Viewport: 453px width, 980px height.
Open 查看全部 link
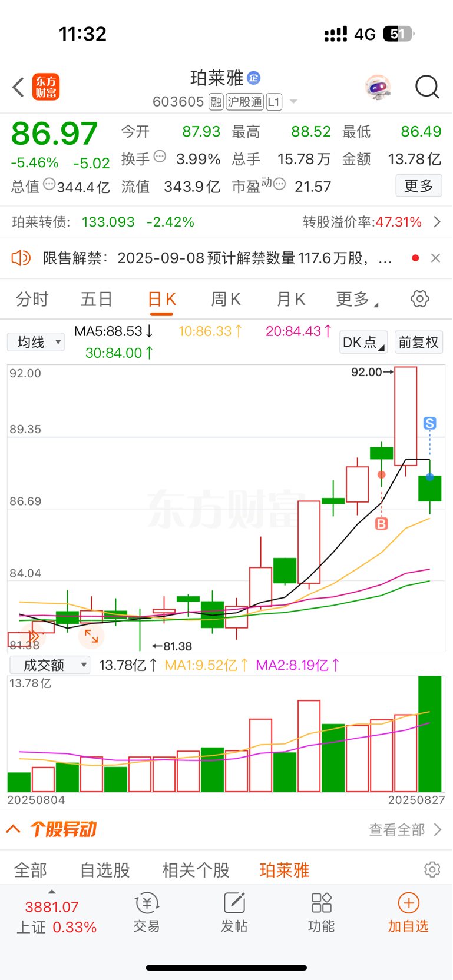pos(405,830)
